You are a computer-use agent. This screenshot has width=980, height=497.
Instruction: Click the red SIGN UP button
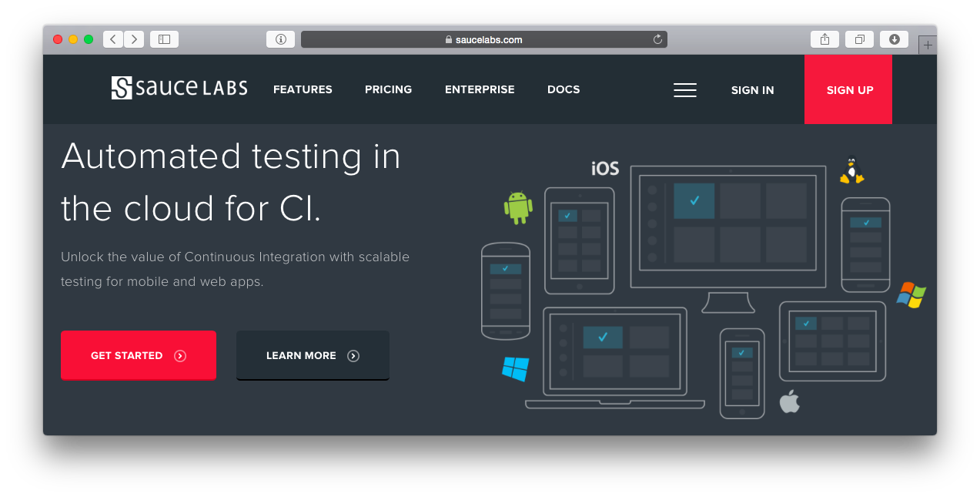click(848, 89)
